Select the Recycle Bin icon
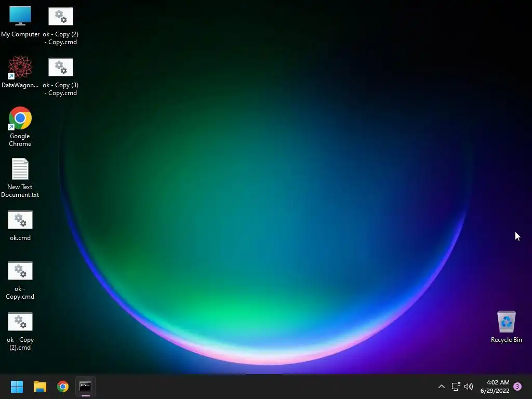This screenshot has height=399, width=532. [506, 322]
